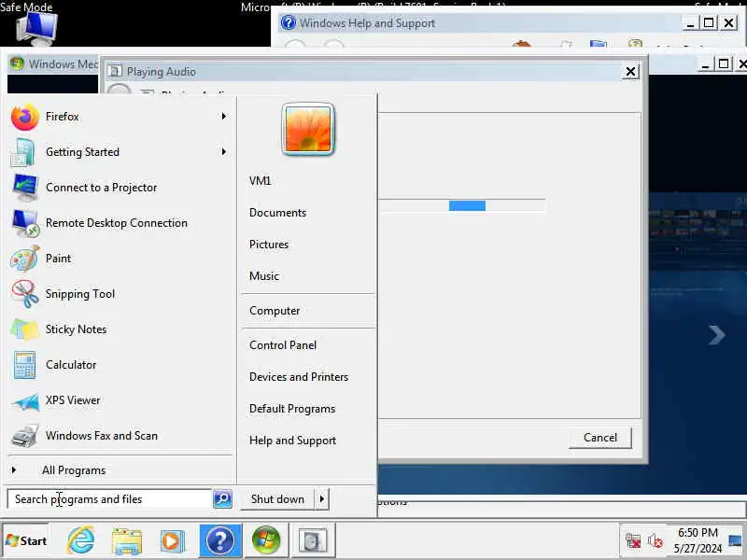Switch to Help and Support taskbar button

coord(220,540)
